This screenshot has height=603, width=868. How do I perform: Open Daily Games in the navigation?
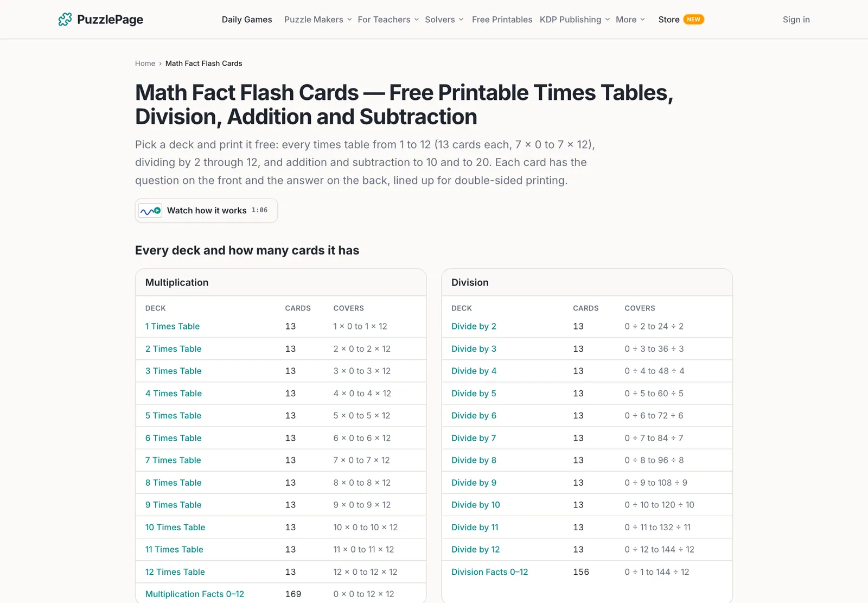coord(247,20)
